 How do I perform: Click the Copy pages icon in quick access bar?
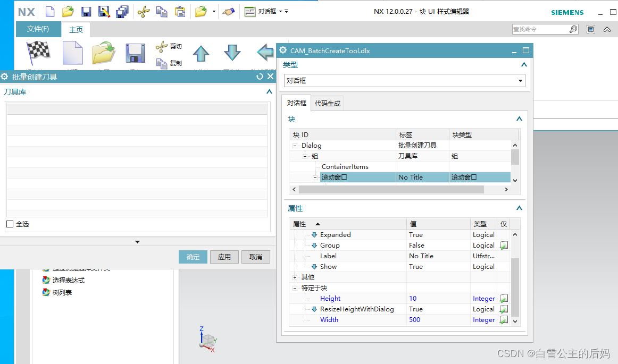[x=162, y=12]
